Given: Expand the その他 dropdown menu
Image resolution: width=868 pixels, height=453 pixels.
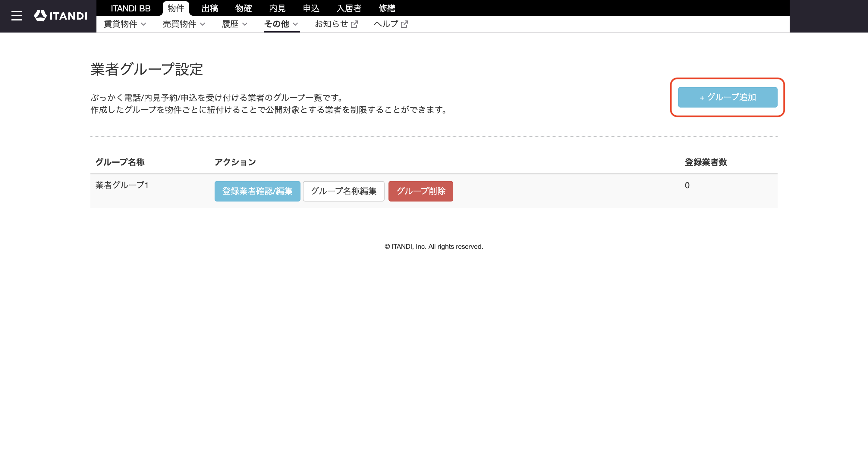Looking at the screenshot, I should point(281,24).
